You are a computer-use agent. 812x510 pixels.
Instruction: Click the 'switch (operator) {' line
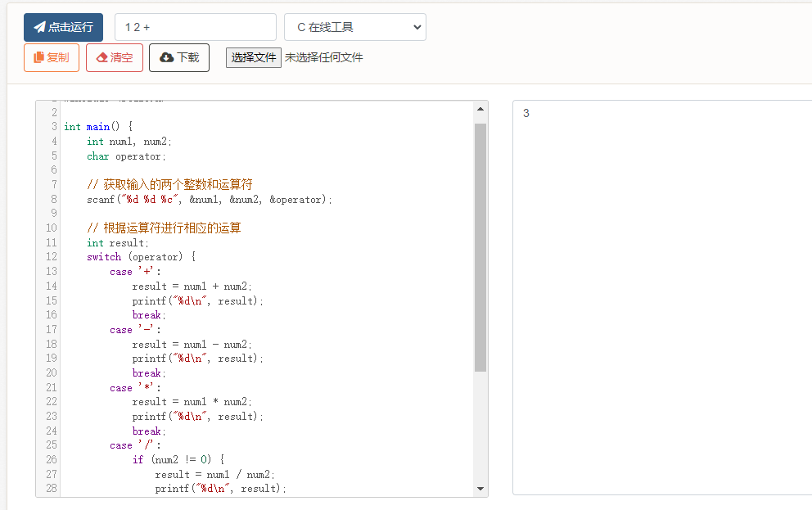142,257
